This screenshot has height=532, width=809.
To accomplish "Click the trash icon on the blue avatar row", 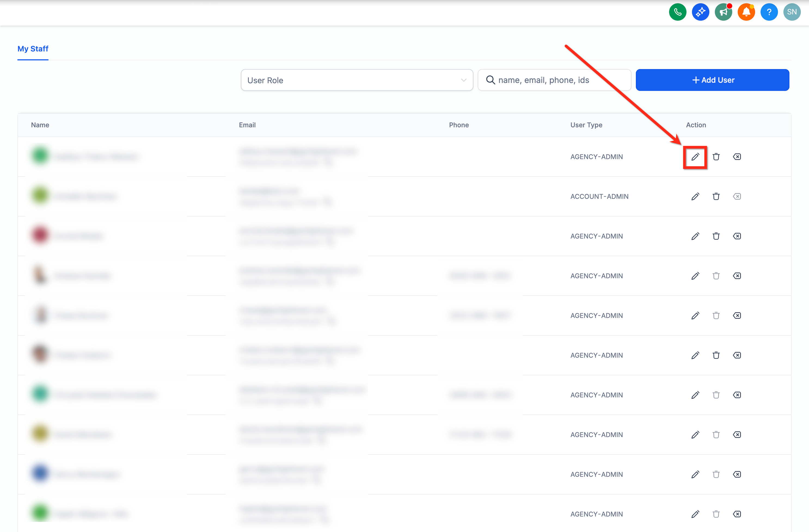I will [716, 475].
